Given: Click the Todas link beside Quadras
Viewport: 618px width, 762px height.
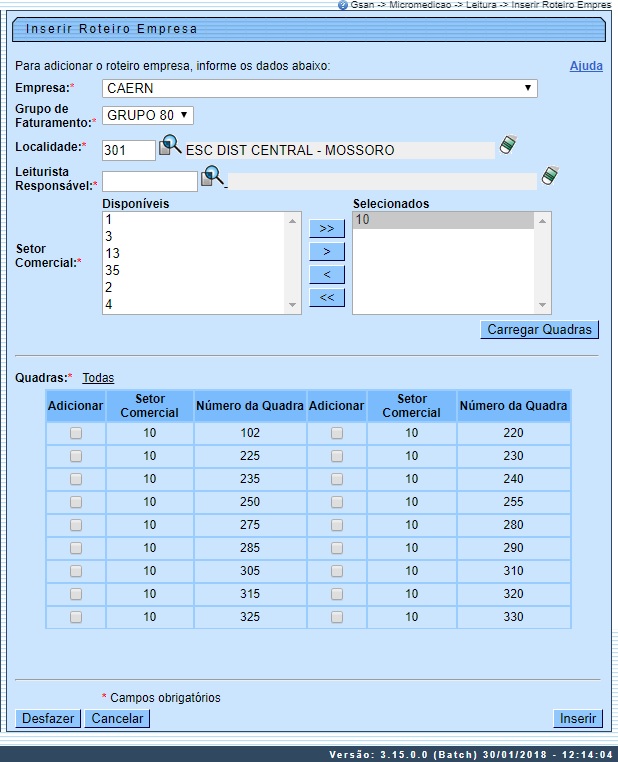Looking at the screenshot, I should pos(98,378).
